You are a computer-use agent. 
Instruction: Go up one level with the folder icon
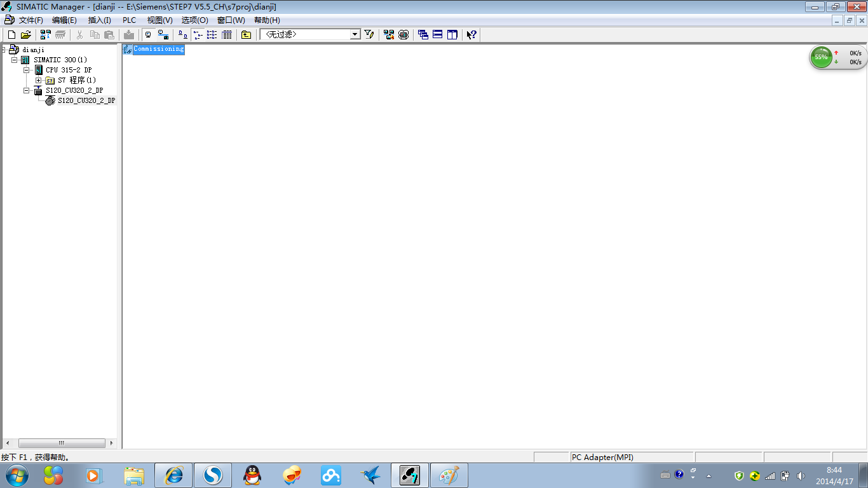click(x=247, y=35)
